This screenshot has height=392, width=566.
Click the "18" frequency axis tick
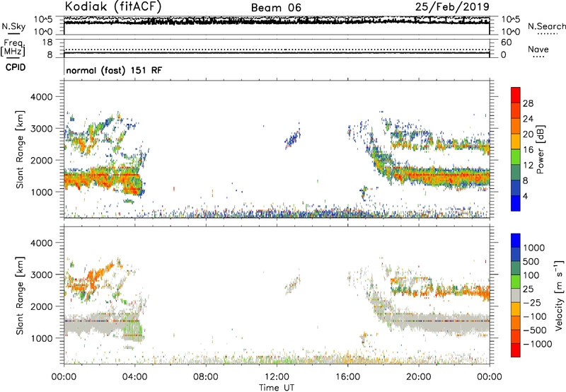coord(47,42)
